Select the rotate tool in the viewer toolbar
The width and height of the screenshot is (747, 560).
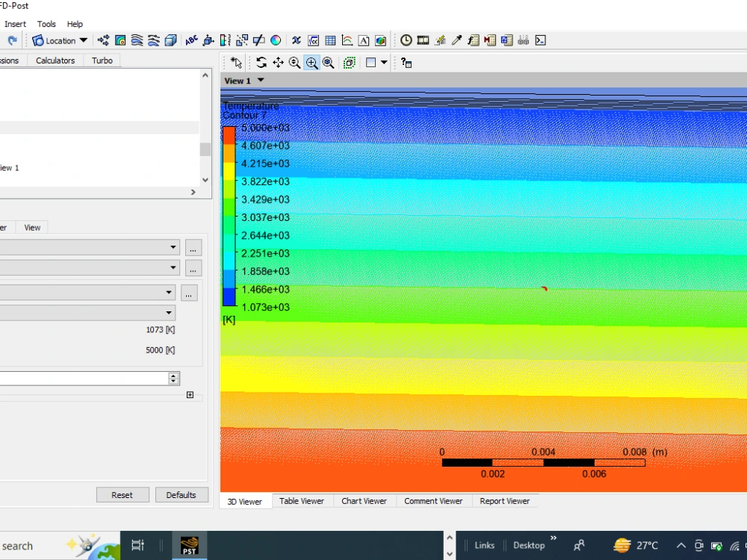click(x=261, y=63)
